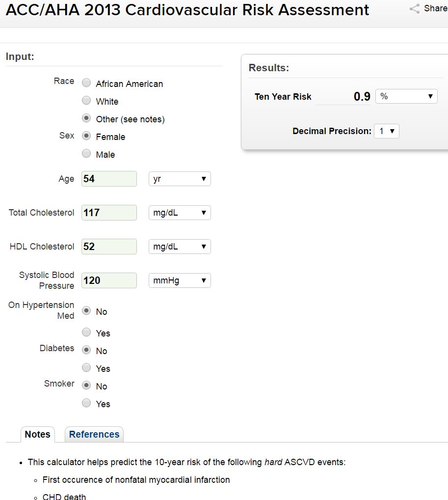Screen dimensions: 448x500
Task: Select Male sex radio button
Action: coord(86,154)
